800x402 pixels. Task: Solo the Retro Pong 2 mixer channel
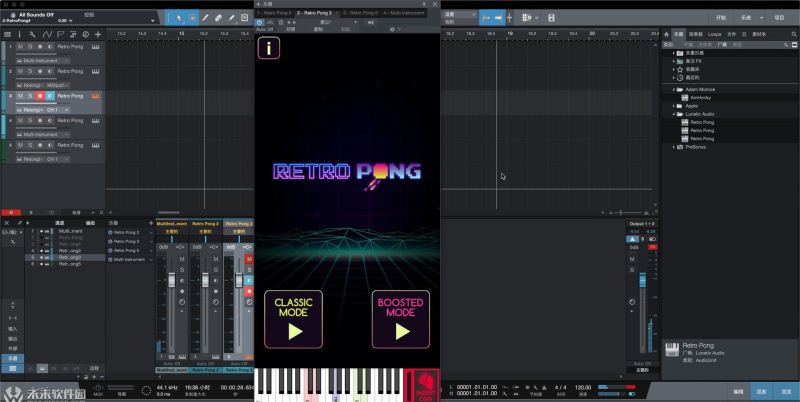(215, 269)
